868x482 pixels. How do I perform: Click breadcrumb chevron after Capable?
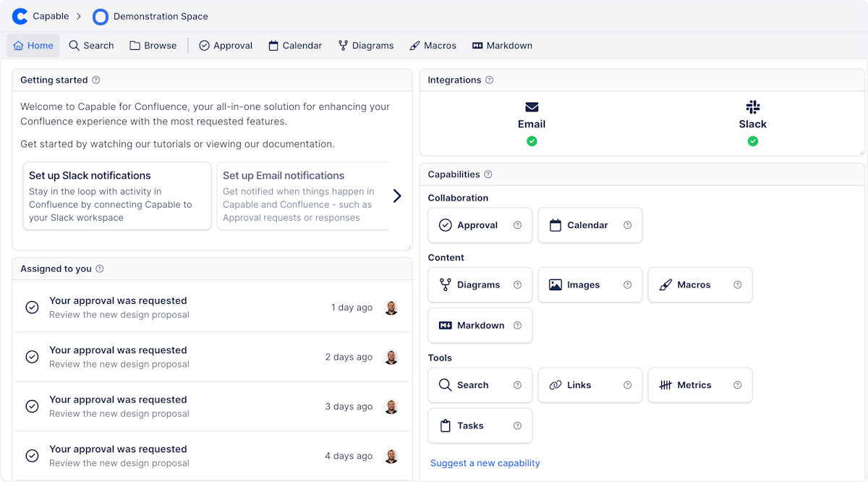(x=79, y=16)
